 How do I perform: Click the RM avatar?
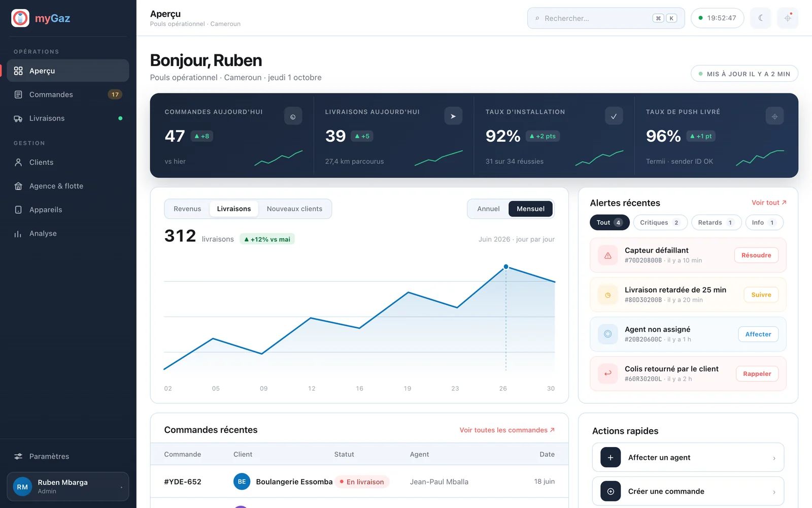[22, 487]
